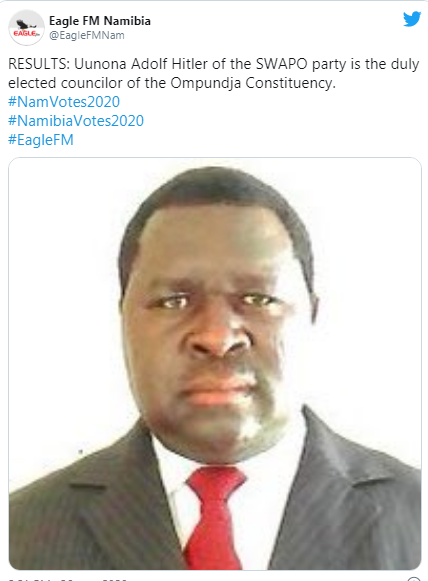The width and height of the screenshot is (428, 581).
Task: Visit the #EagleFM hashtag link
Action: click(x=41, y=140)
